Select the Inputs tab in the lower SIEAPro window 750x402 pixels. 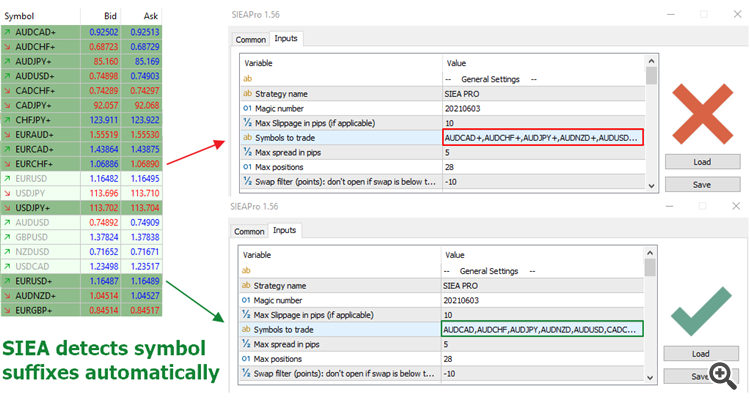[x=285, y=230]
